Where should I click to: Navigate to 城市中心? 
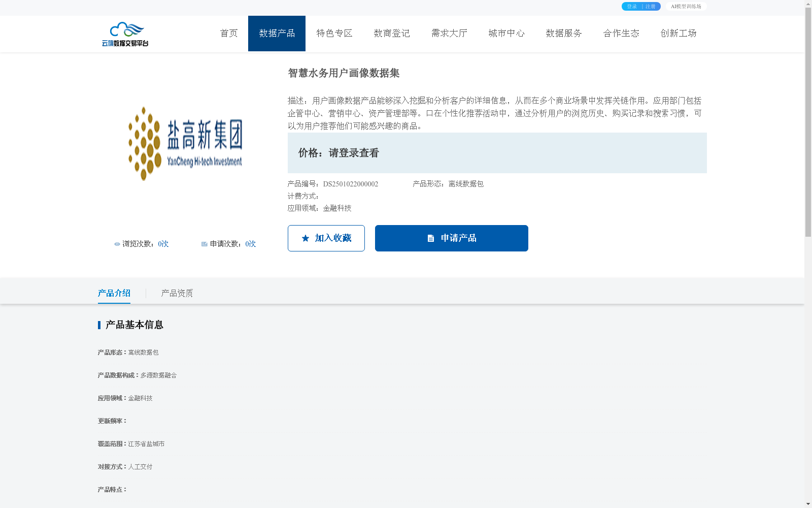pyautogui.click(x=506, y=34)
